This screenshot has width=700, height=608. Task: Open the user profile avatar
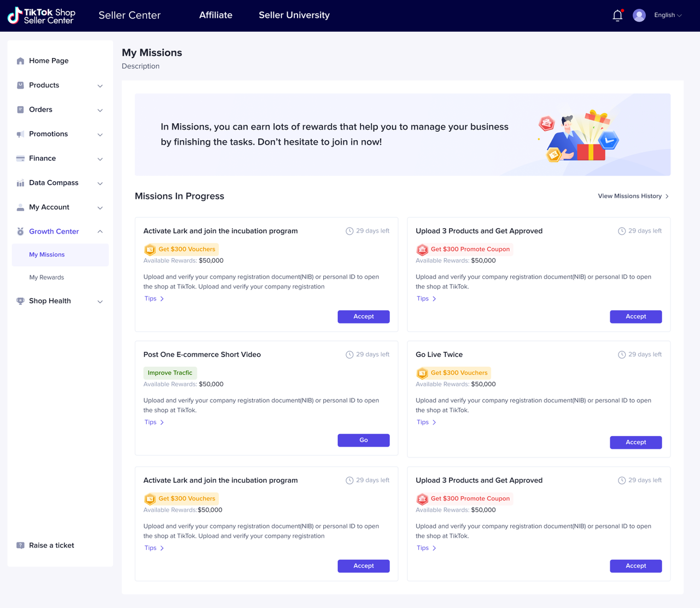tap(639, 15)
